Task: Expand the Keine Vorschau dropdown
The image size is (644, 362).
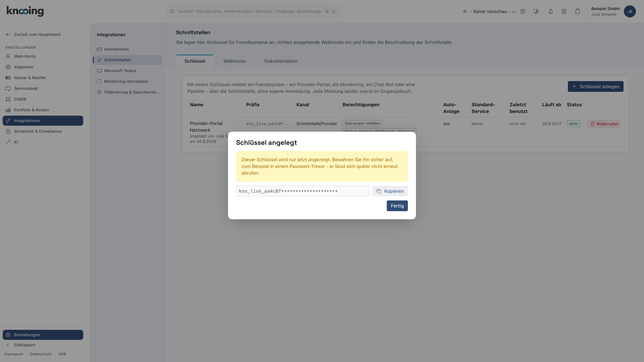Action: [x=489, y=12]
